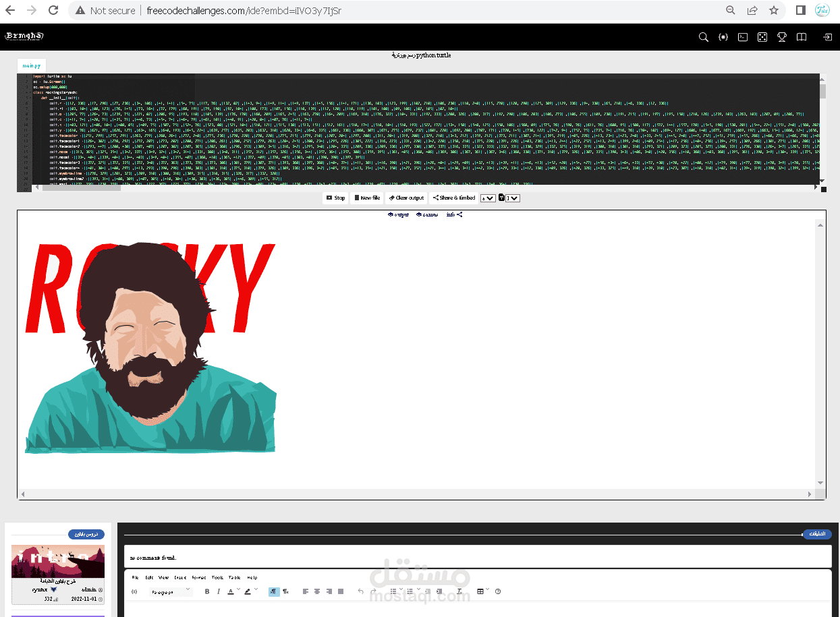840x617 pixels.
Task: Decrease indent in the comment editor
Action: [426, 591]
